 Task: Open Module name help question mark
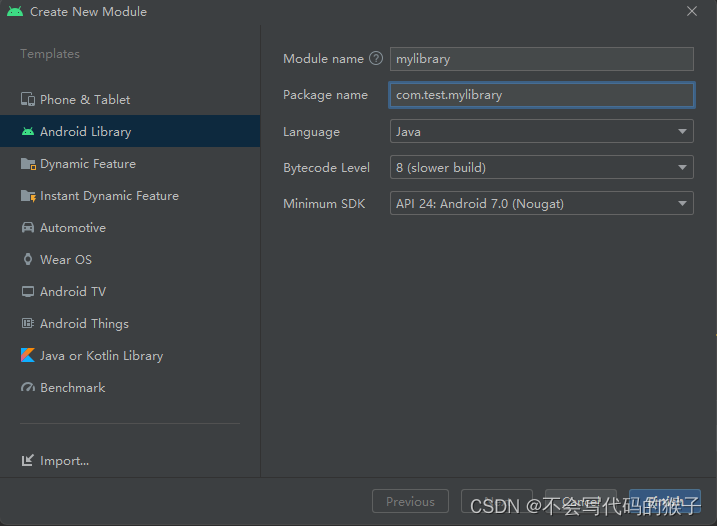[x=376, y=59]
